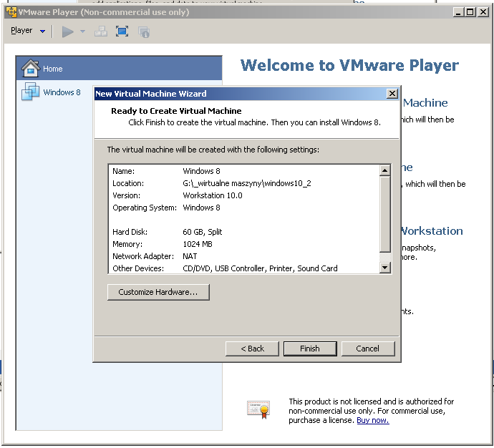
Task: Maximize the VMware Player window
Action: [470, 12]
